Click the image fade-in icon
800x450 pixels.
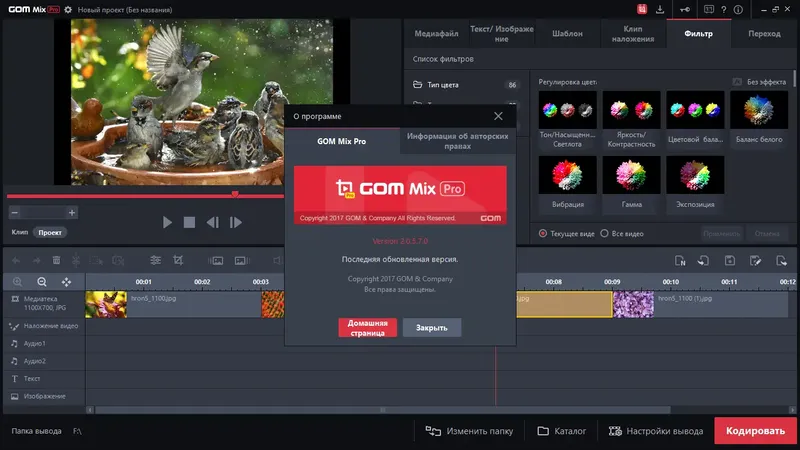216,261
